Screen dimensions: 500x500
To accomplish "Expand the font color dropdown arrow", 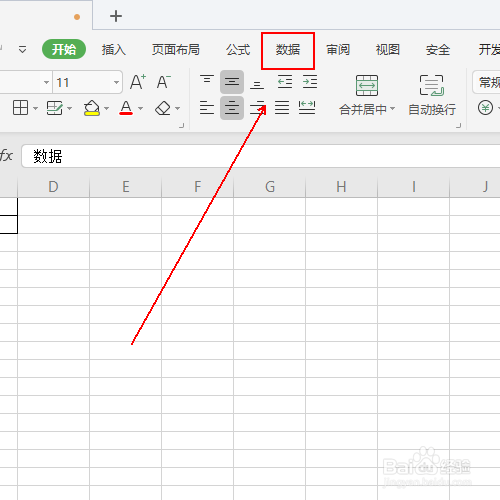I will coord(141,108).
